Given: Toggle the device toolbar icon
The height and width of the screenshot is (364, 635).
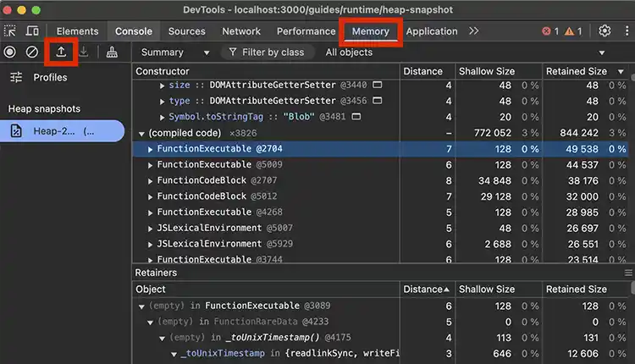Looking at the screenshot, I should coord(32,31).
